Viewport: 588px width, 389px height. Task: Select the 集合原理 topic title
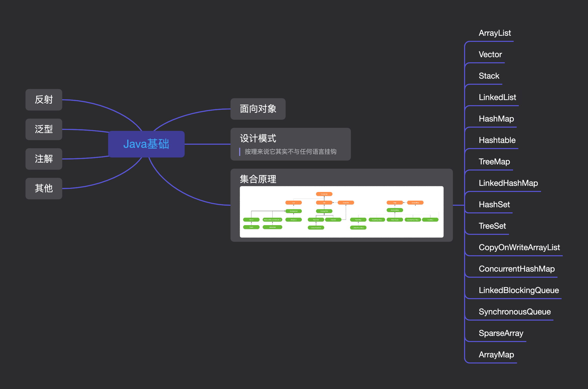(x=258, y=179)
